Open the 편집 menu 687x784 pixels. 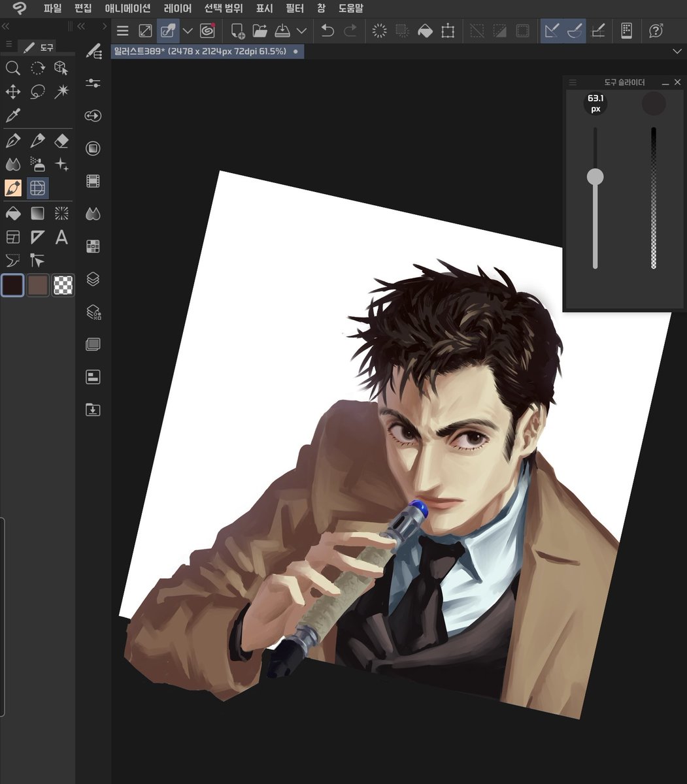(83, 8)
